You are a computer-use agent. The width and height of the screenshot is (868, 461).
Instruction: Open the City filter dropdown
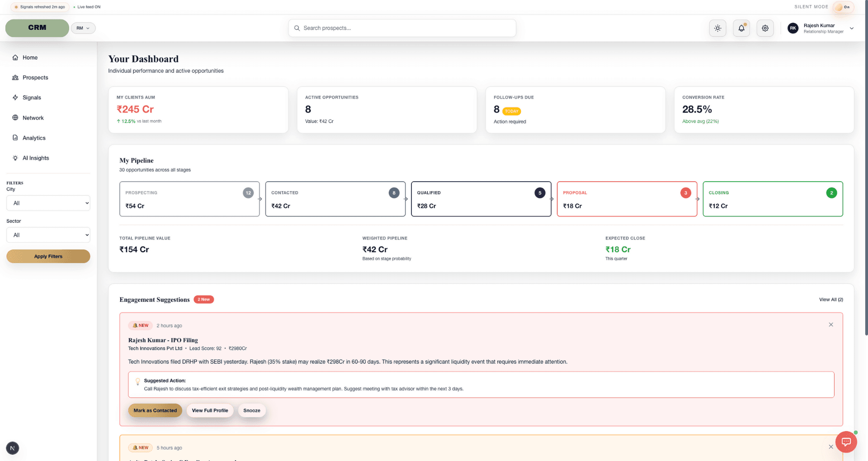click(48, 203)
